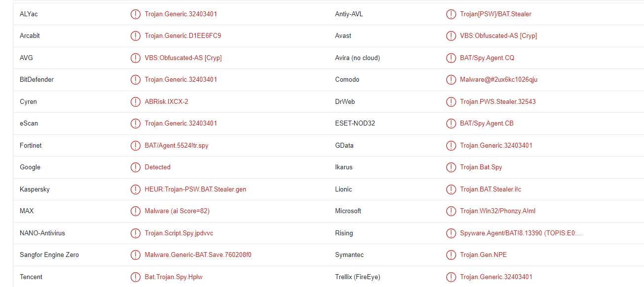Click the Antiy-AVL detection warning icon
Screen dimensions: 644x287
tap(451, 14)
